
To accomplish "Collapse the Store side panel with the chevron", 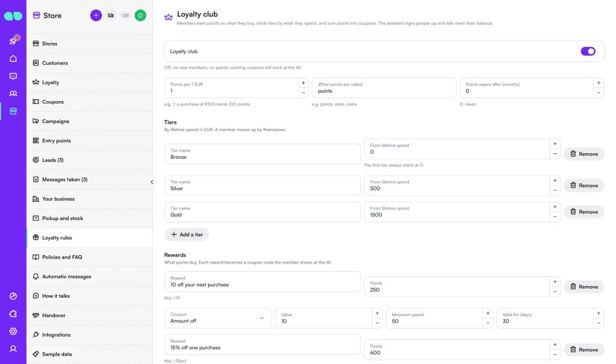I will [x=152, y=182].
